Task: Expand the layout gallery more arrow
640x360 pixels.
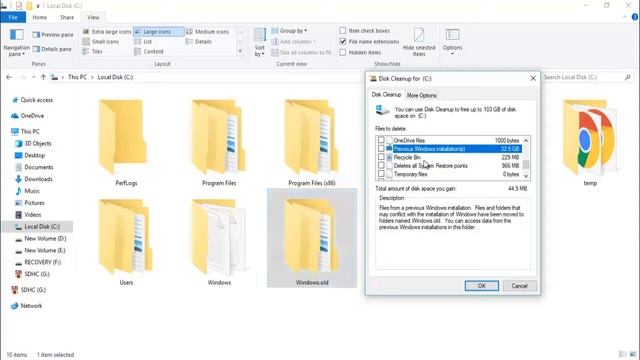Action: point(240,51)
